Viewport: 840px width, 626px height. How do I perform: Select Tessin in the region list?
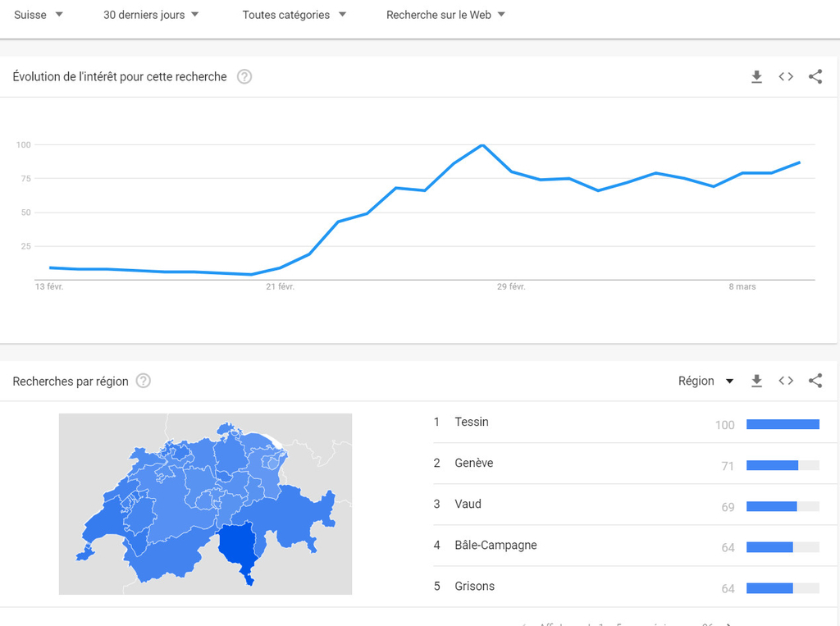coord(472,422)
